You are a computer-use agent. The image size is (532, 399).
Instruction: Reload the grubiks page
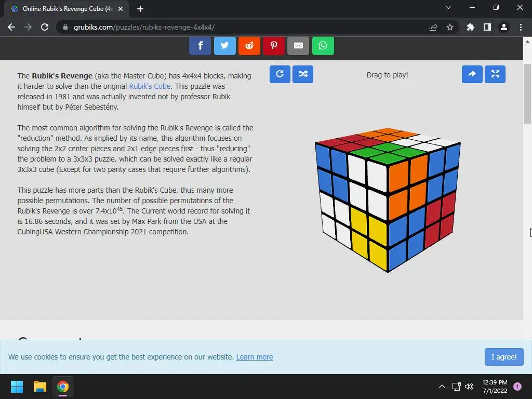point(45,27)
